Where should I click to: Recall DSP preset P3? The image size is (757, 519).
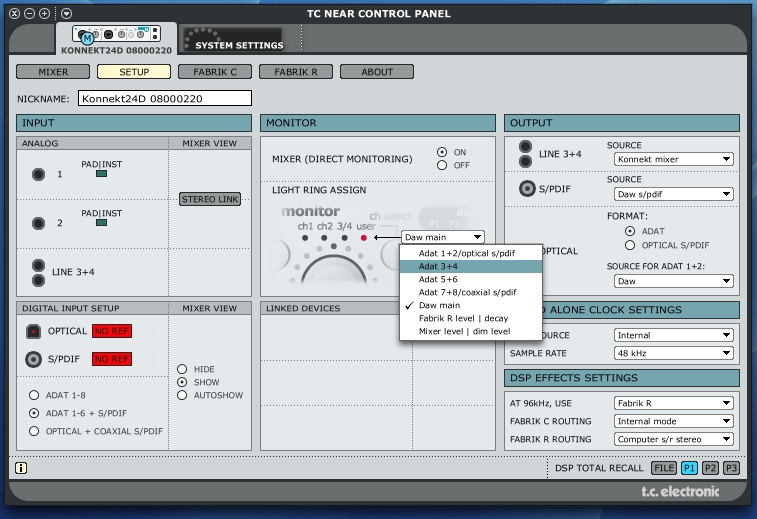point(731,468)
